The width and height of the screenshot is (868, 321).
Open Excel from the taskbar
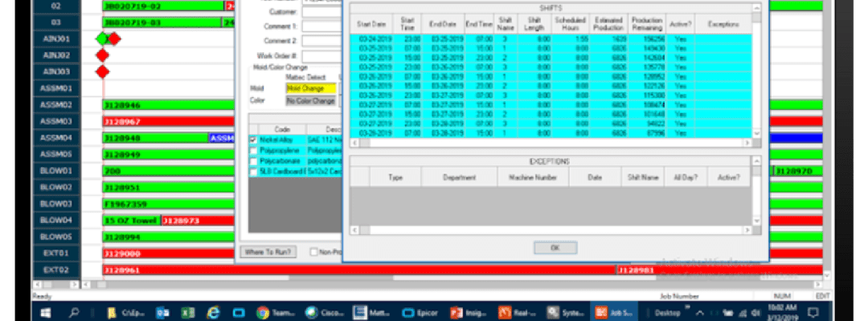(x=187, y=313)
